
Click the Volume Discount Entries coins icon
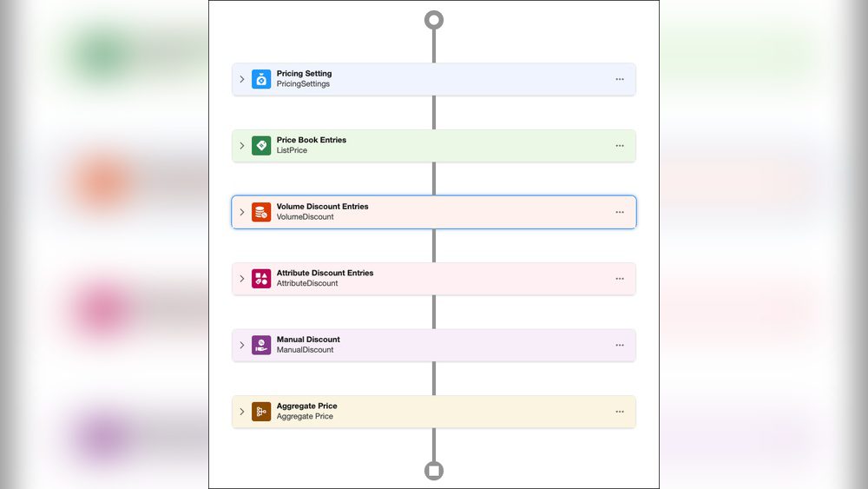(261, 212)
